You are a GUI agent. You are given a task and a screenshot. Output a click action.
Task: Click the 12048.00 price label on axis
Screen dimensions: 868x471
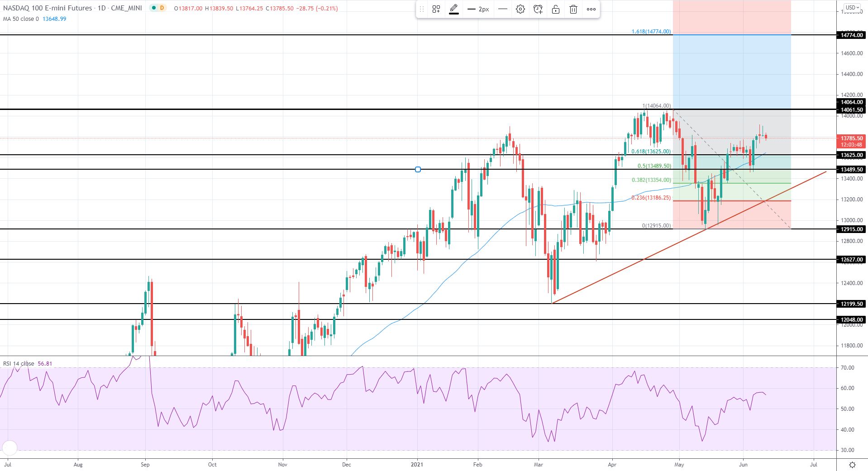point(852,320)
